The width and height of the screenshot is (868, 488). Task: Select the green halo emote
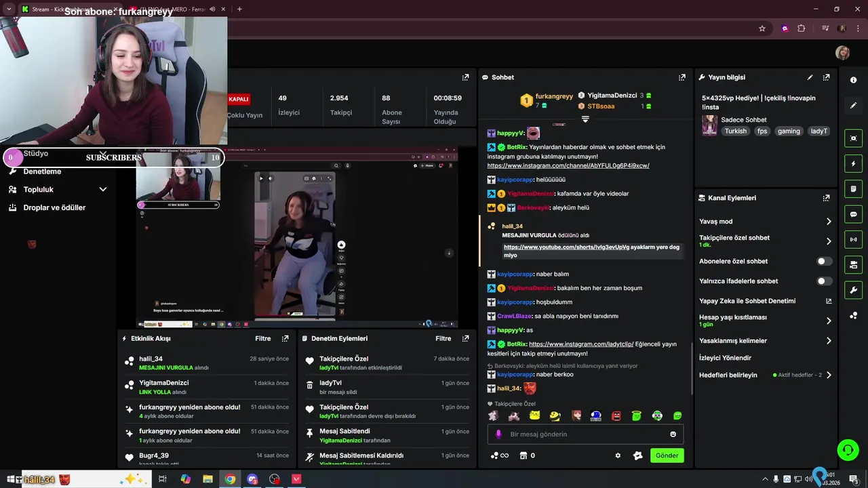pos(637,415)
